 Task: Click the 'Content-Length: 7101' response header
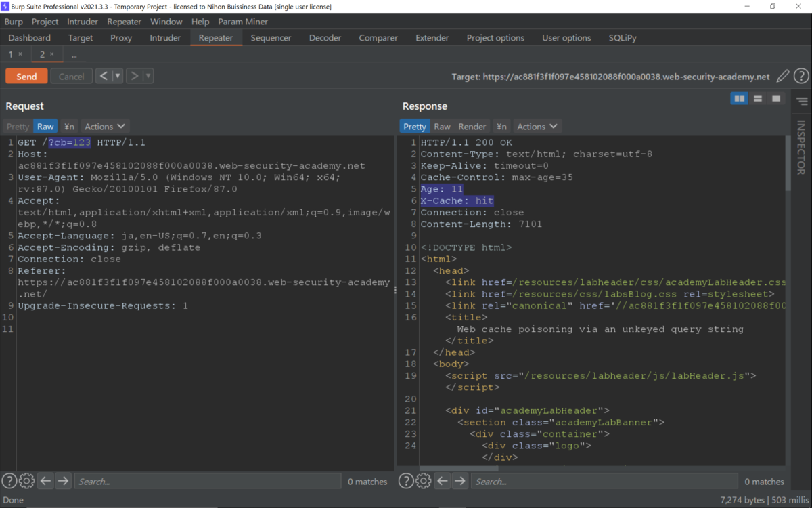click(481, 224)
